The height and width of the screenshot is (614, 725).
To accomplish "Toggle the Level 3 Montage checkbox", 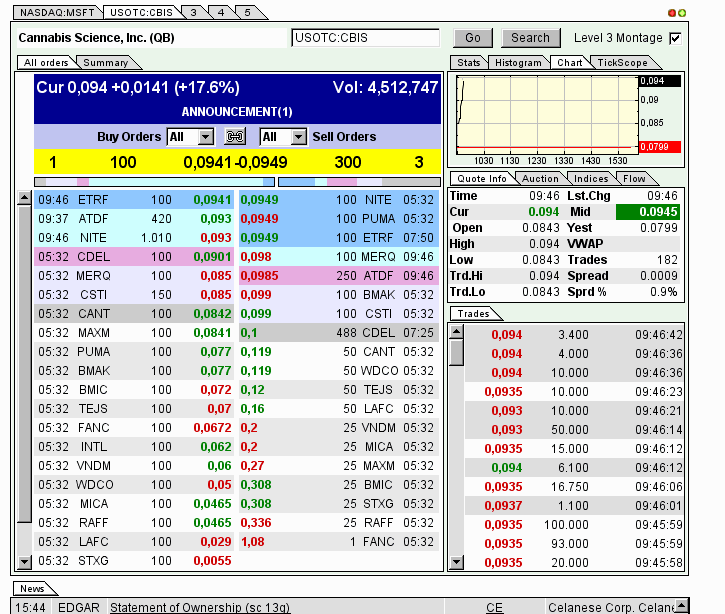I will point(675,38).
